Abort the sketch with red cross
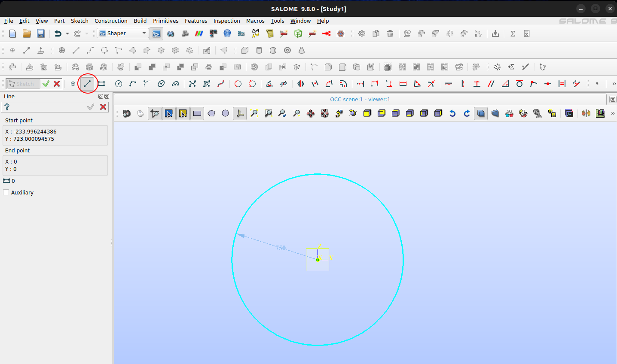Image resolution: width=617 pixels, height=364 pixels. [x=57, y=84]
